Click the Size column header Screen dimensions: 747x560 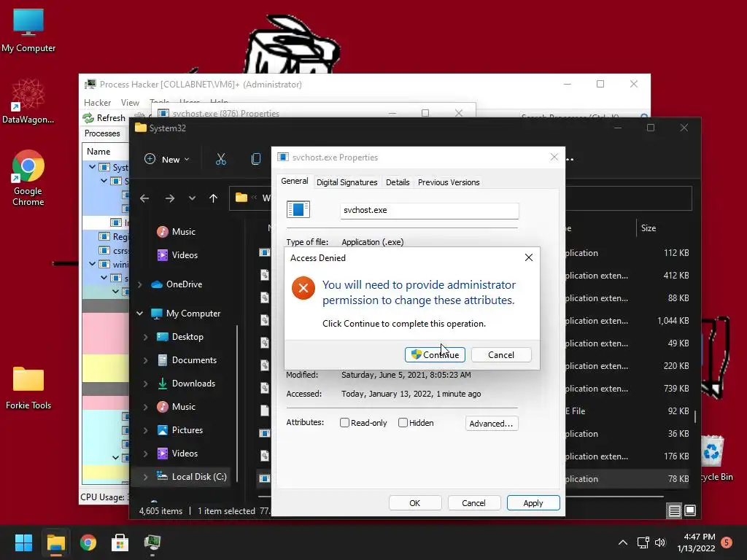coord(649,228)
